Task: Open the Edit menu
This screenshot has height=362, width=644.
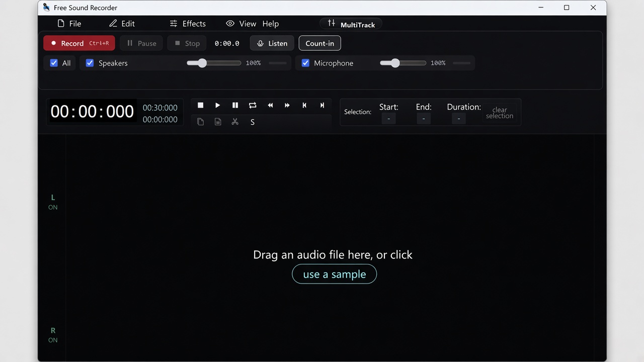Action: click(x=122, y=24)
